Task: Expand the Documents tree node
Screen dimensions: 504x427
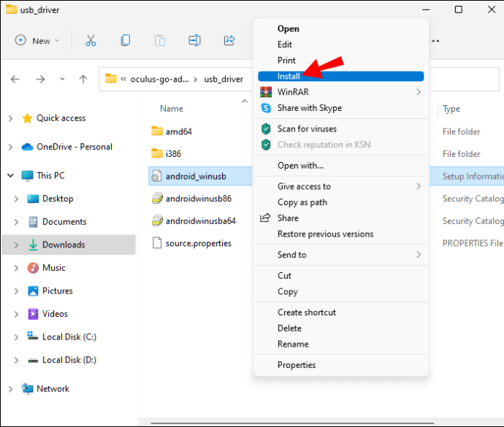Action: click(16, 222)
